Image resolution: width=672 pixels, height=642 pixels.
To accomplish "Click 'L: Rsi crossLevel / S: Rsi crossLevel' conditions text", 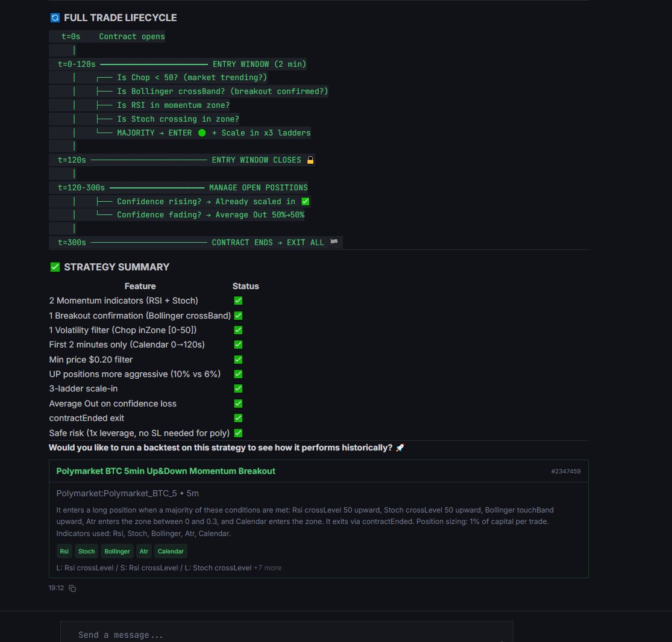I will (154, 568).
